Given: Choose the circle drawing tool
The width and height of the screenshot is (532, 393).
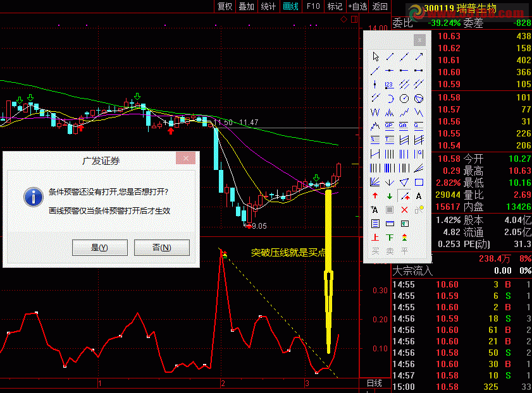Looking at the screenshot, I should tap(404, 99).
